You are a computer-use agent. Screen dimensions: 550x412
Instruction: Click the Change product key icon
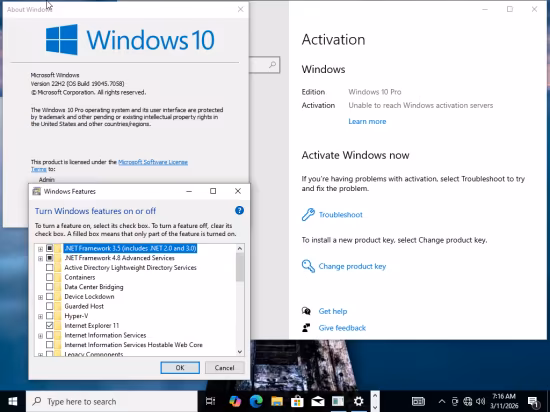click(x=308, y=266)
